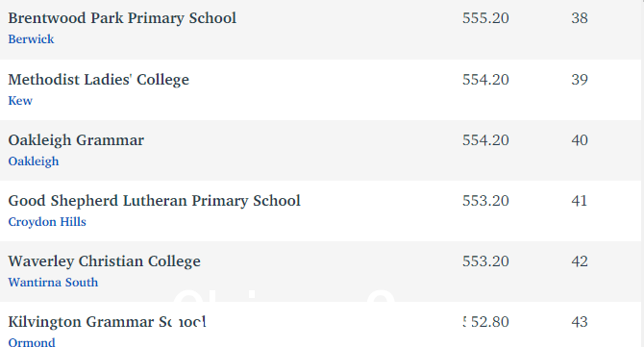The width and height of the screenshot is (644, 347).
Task: Click score 553.20 for Waverley Christian College
Action: [x=485, y=261]
